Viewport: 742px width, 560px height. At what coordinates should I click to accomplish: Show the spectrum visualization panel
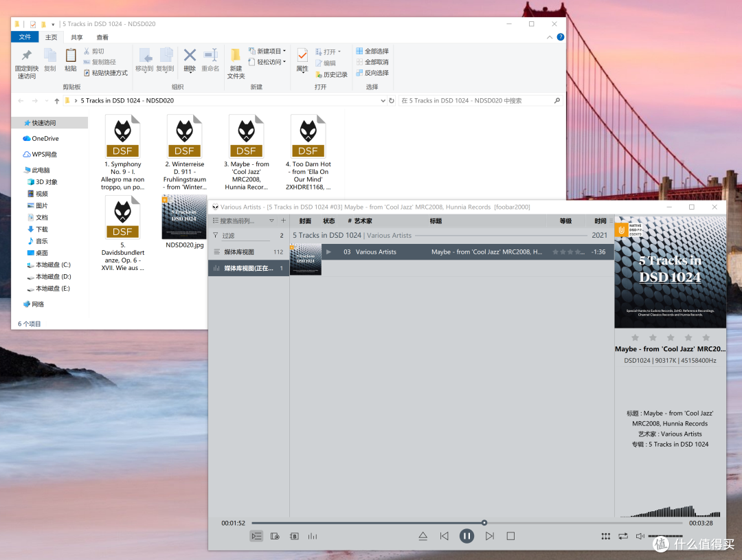(313, 536)
